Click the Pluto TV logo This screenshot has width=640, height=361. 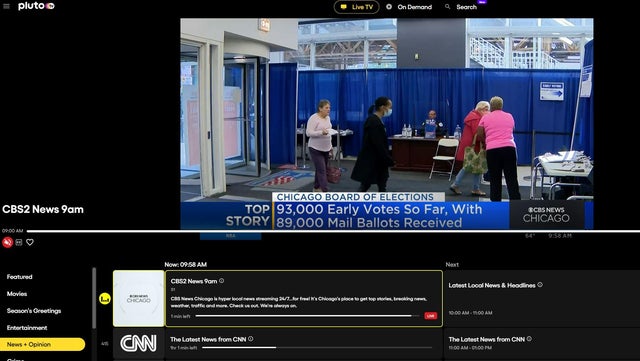click(36, 6)
